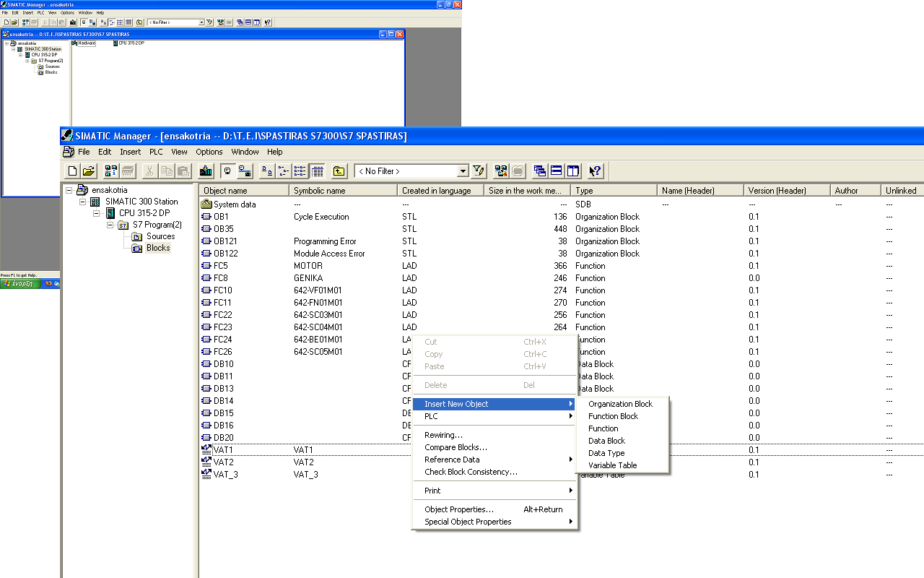Click the filter edit funnel icon
Image resolution: width=924 pixels, height=578 pixels.
[x=479, y=171]
